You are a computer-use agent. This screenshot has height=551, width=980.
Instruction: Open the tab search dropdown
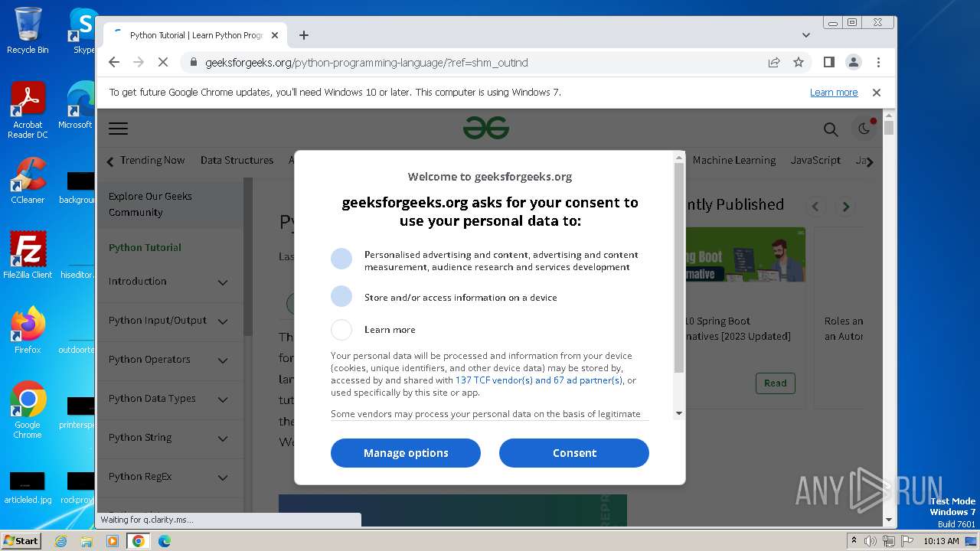point(806,35)
